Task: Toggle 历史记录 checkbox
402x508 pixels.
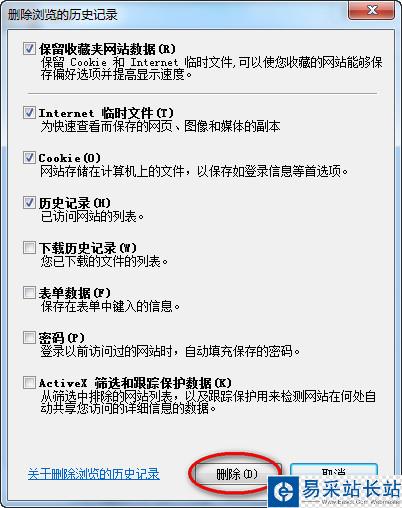Action: click(x=29, y=202)
